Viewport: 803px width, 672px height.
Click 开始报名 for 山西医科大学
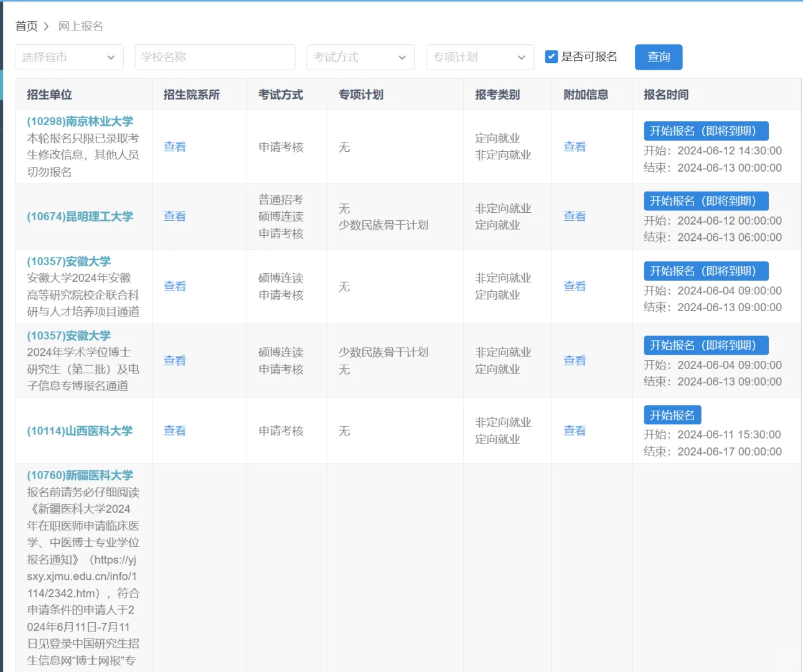[x=672, y=415]
